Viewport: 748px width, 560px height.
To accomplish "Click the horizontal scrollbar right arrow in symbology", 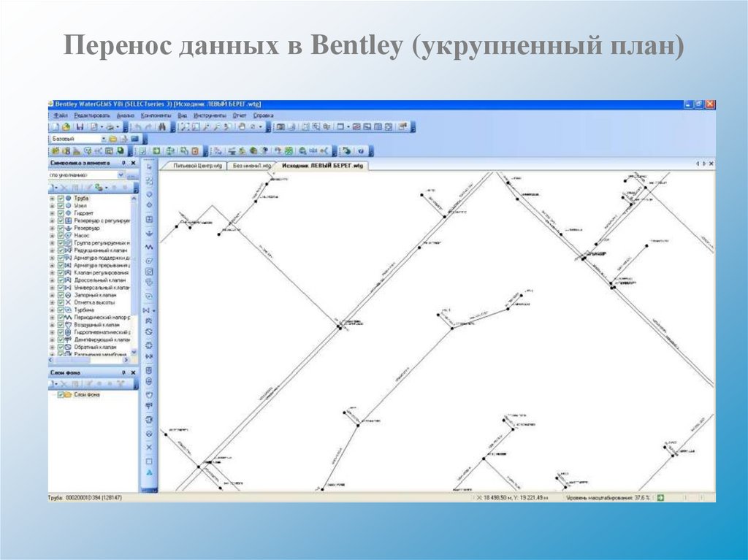I will point(127,361).
